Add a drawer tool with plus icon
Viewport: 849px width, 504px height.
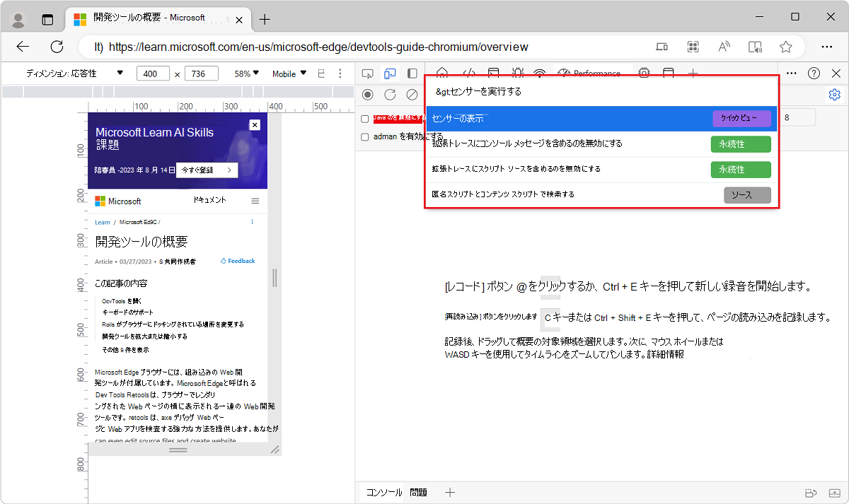coord(449,493)
